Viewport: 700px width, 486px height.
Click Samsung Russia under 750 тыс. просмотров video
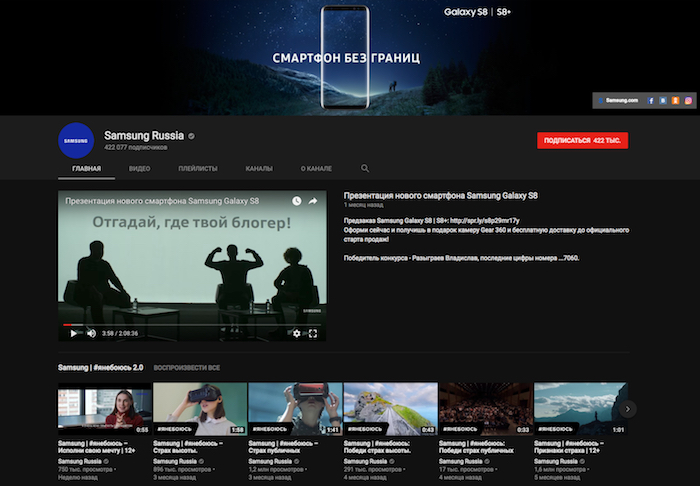[80, 461]
